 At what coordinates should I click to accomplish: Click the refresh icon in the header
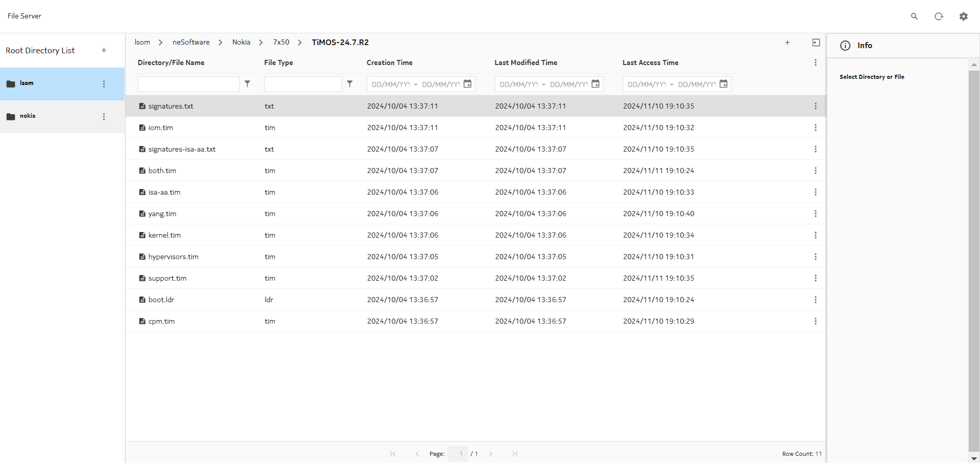coord(939,16)
